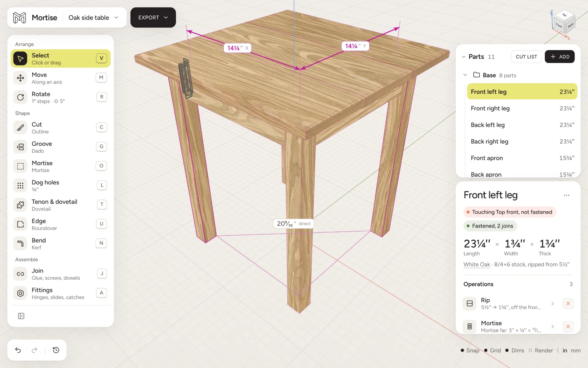Click the Operations count '3'
The image size is (588, 368).
click(x=571, y=284)
